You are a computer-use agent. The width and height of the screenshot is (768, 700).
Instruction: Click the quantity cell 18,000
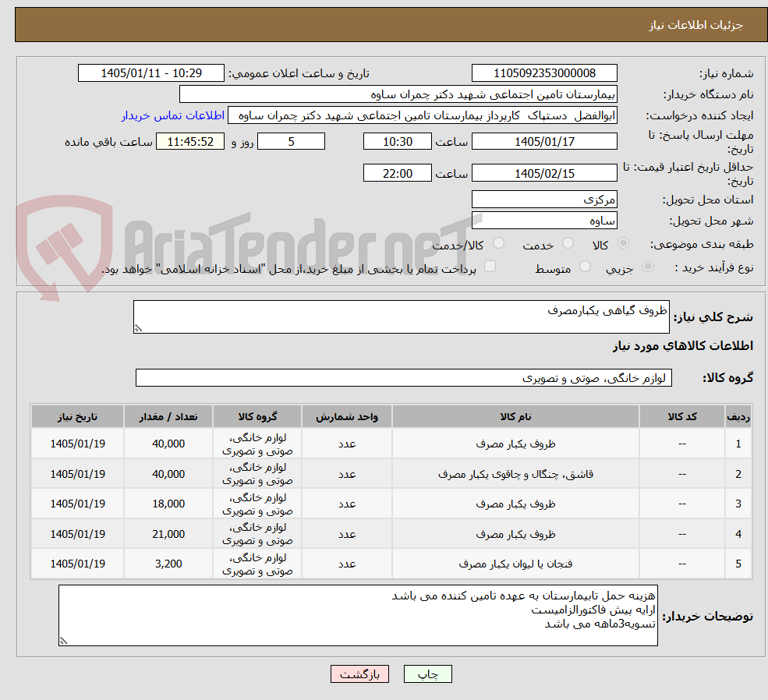(168, 504)
